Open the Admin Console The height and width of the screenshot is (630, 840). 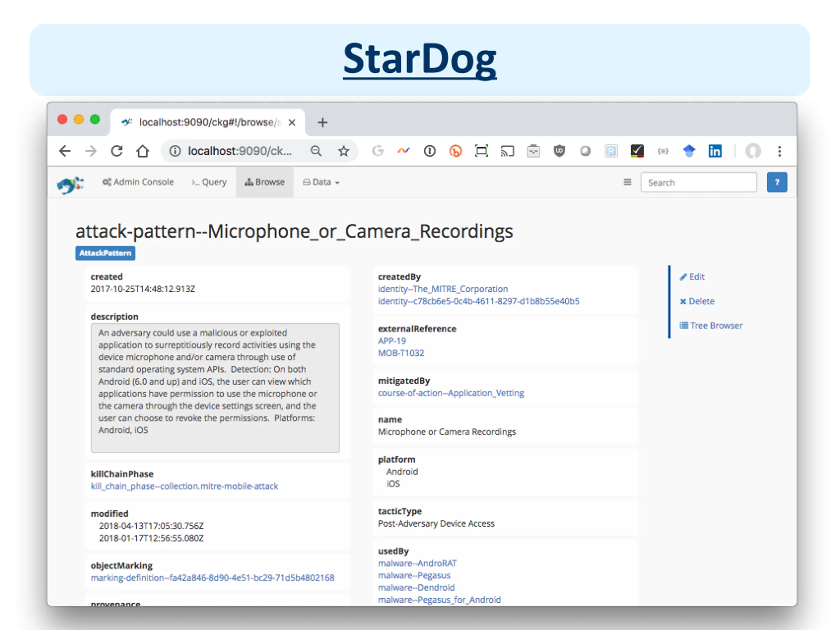(138, 182)
